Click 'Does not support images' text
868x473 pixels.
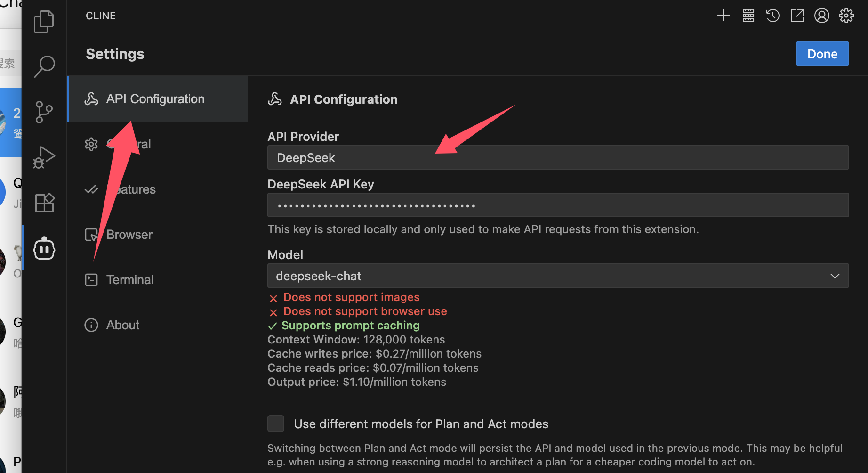point(351,297)
